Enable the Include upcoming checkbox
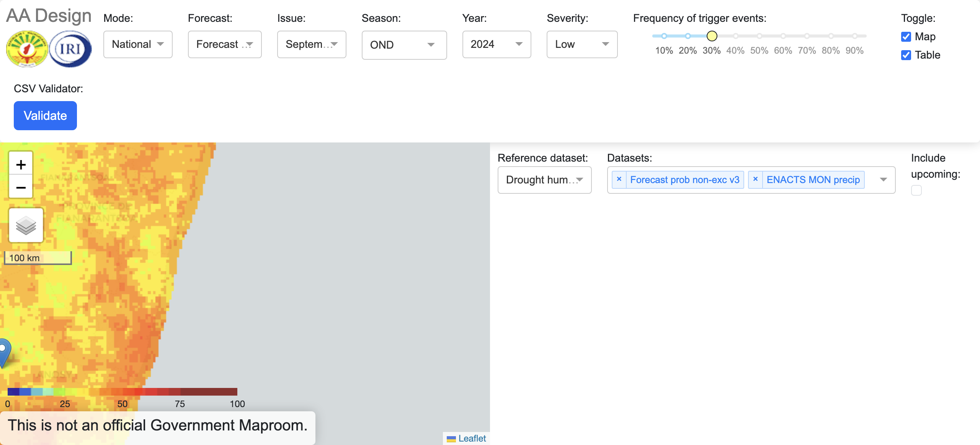This screenshot has height=445, width=980. pyautogui.click(x=916, y=190)
